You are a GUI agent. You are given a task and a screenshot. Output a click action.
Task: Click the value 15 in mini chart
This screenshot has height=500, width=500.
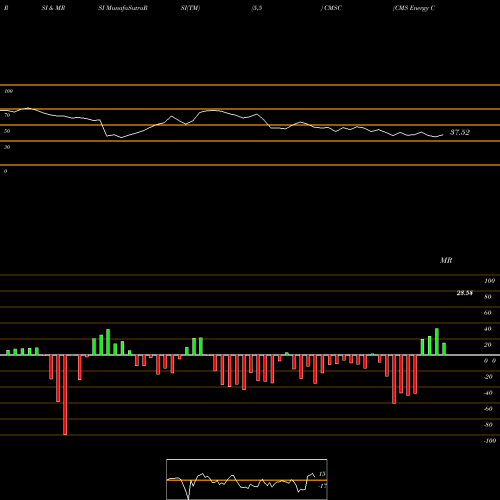pyautogui.click(x=322, y=474)
